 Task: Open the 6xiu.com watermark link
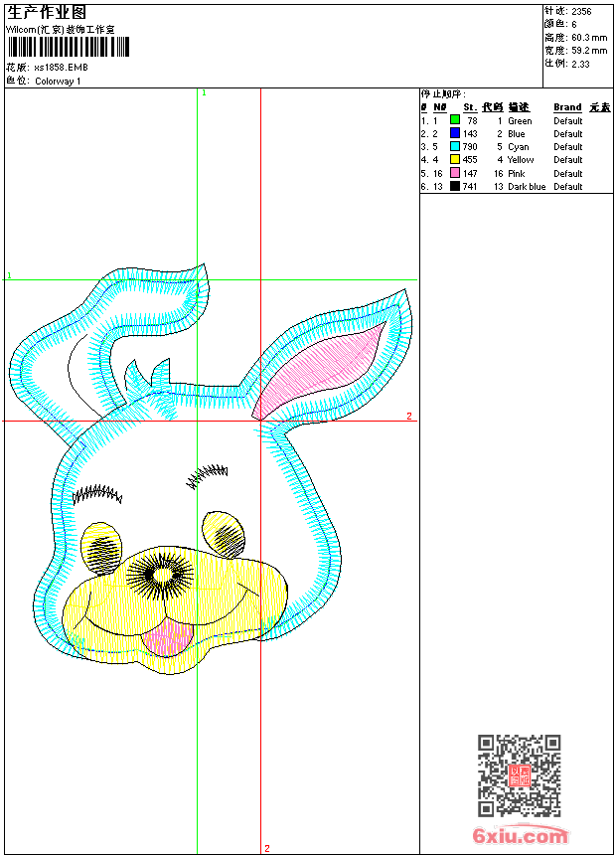(x=521, y=836)
